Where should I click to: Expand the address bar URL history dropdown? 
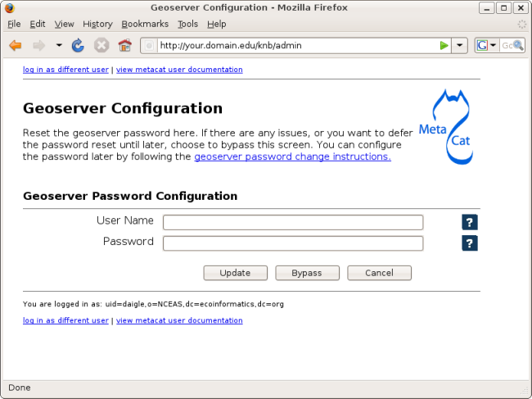460,45
